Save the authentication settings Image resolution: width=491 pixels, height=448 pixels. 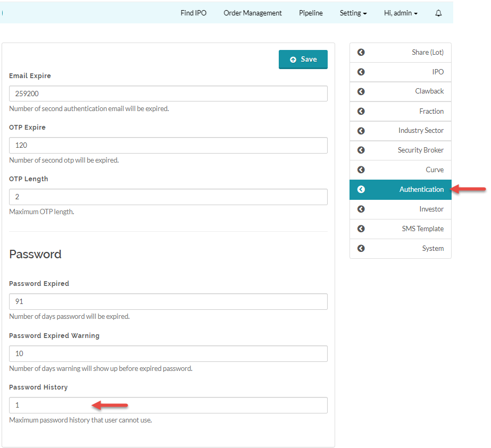(303, 60)
